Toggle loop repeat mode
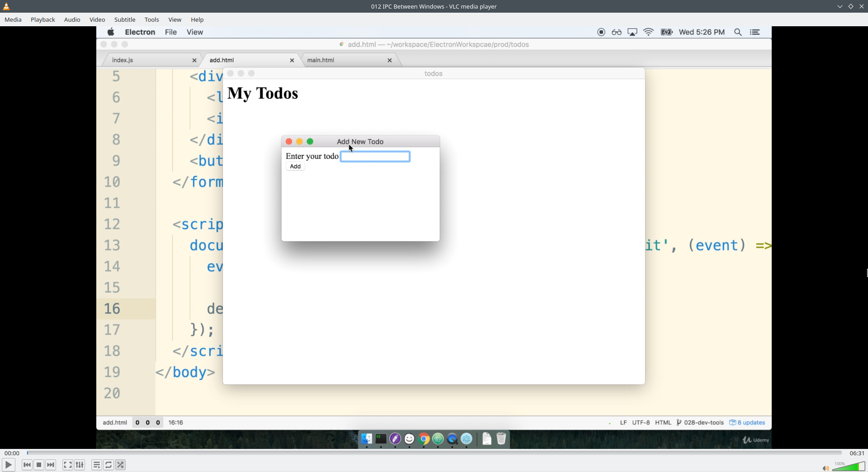Screen dimensions: 868x472 point(108,465)
